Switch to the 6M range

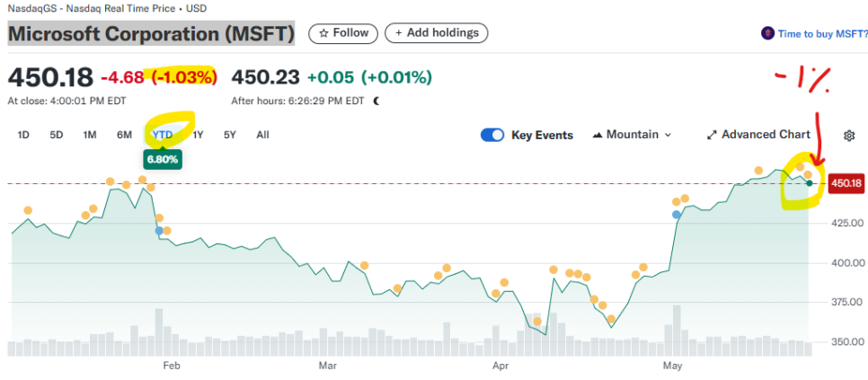point(124,135)
